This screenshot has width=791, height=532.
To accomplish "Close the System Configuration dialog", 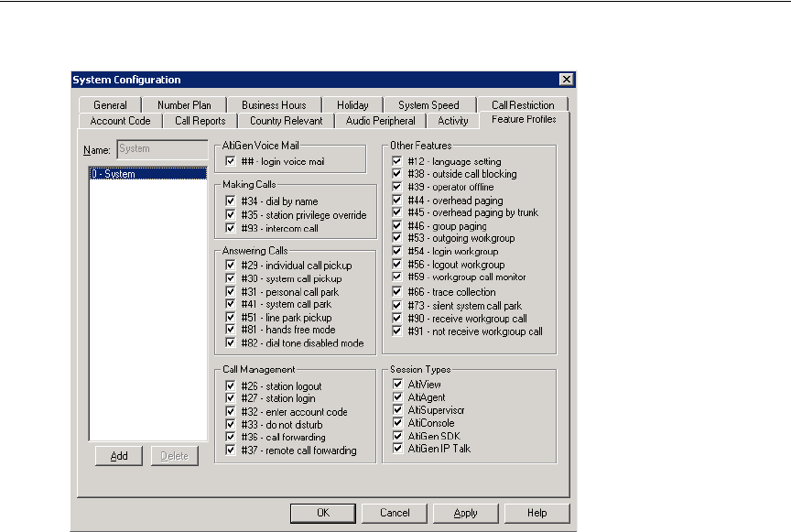I will 567,80.
